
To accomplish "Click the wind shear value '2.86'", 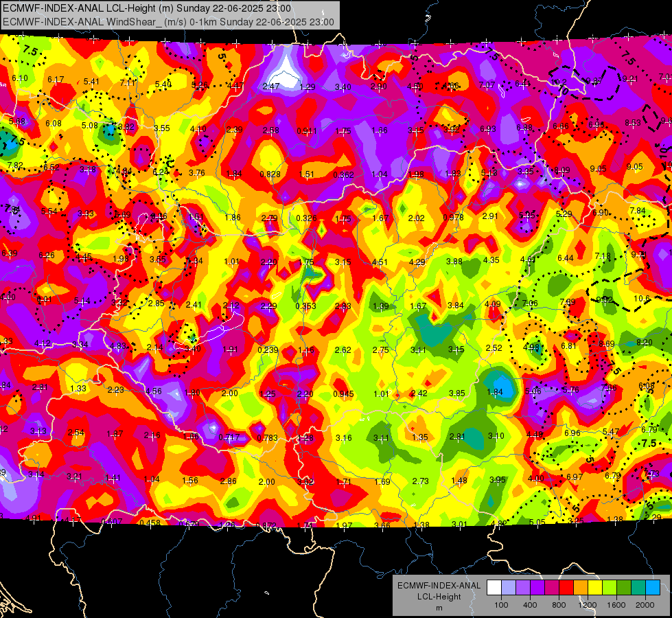I will 228,481.
